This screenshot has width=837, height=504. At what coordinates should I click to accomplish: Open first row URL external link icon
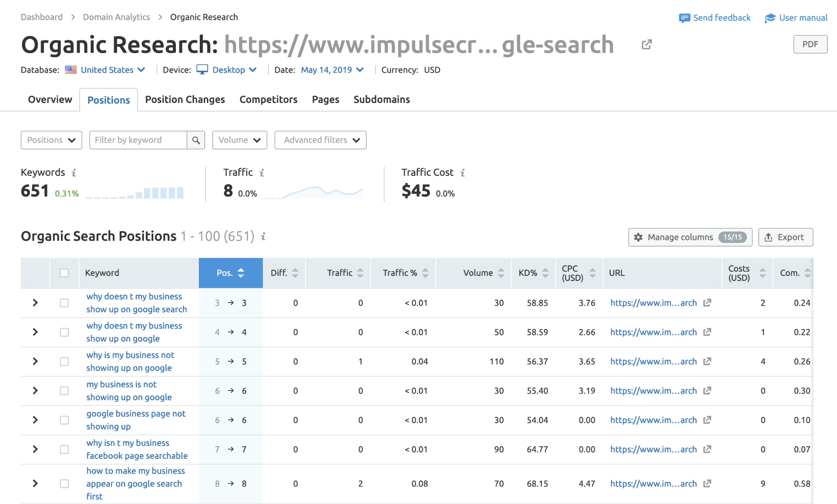(707, 303)
